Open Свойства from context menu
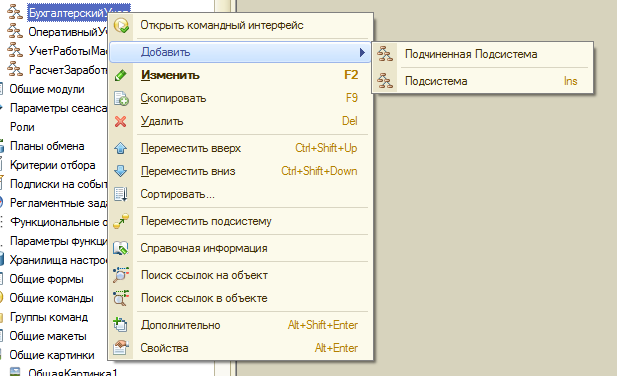The height and width of the screenshot is (376, 617). pos(241,348)
